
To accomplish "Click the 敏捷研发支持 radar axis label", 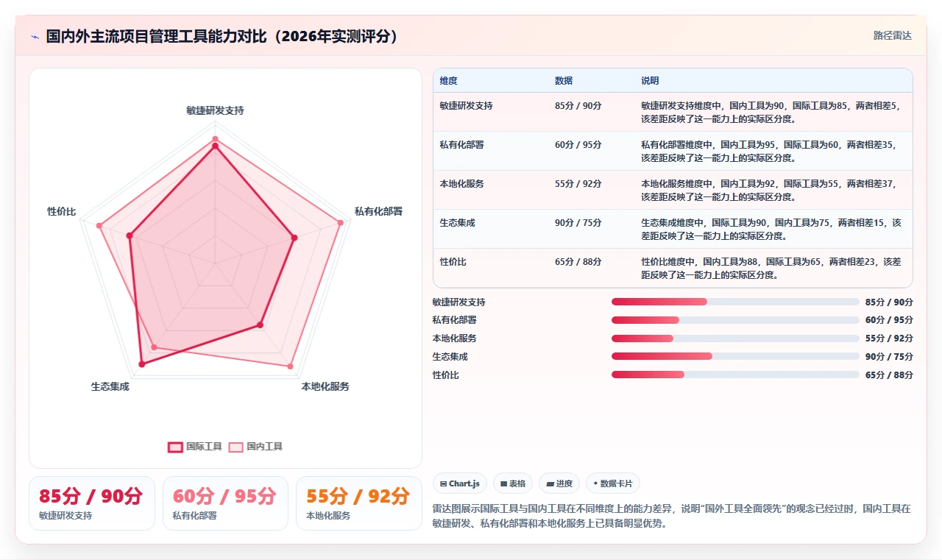I will point(215,110).
